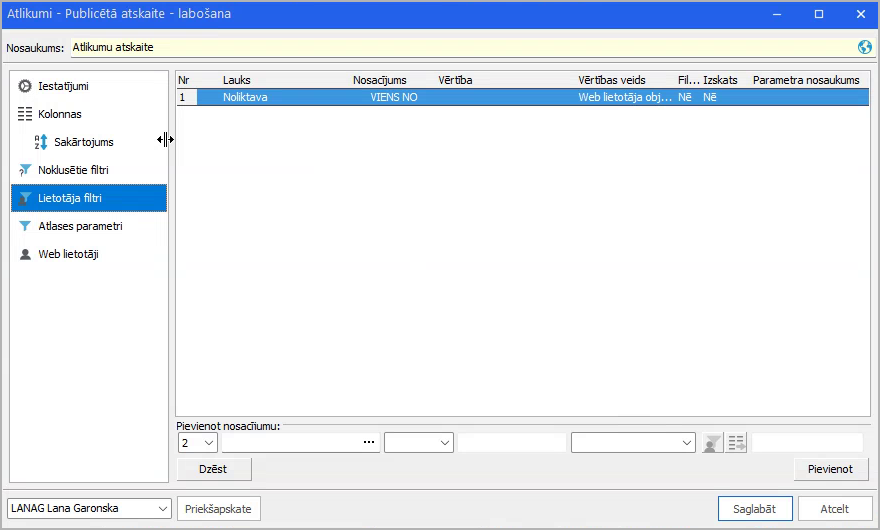
Task: Click the Izskats column header
Action: click(x=720, y=80)
